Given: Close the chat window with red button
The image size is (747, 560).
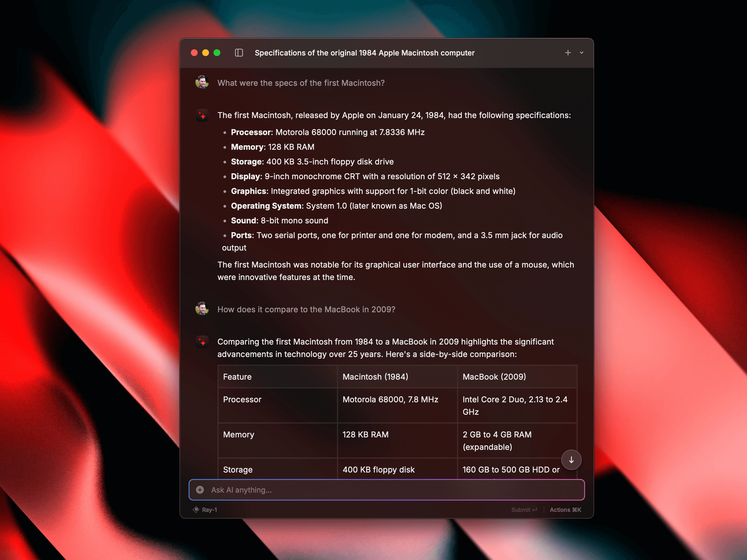Looking at the screenshot, I should pos(194,53).
